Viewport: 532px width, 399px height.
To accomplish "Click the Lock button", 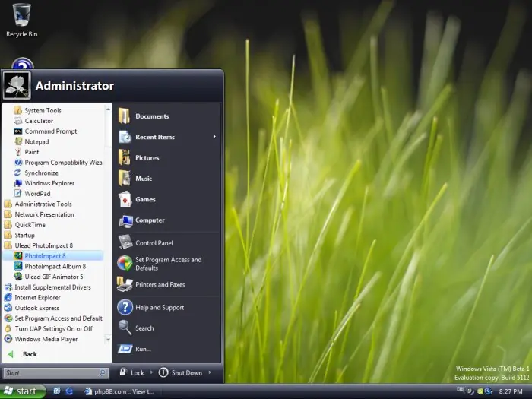I will [131, 373].
